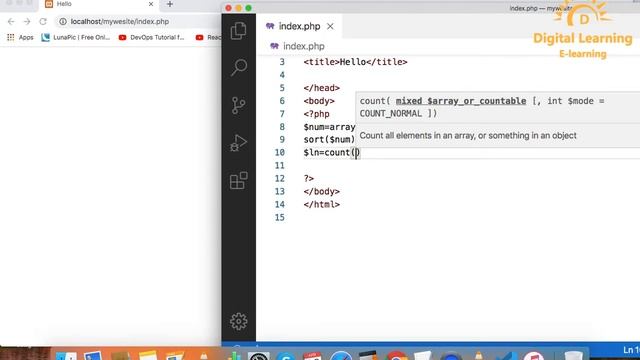Open the LunaPic bookmark

(76, 37)
